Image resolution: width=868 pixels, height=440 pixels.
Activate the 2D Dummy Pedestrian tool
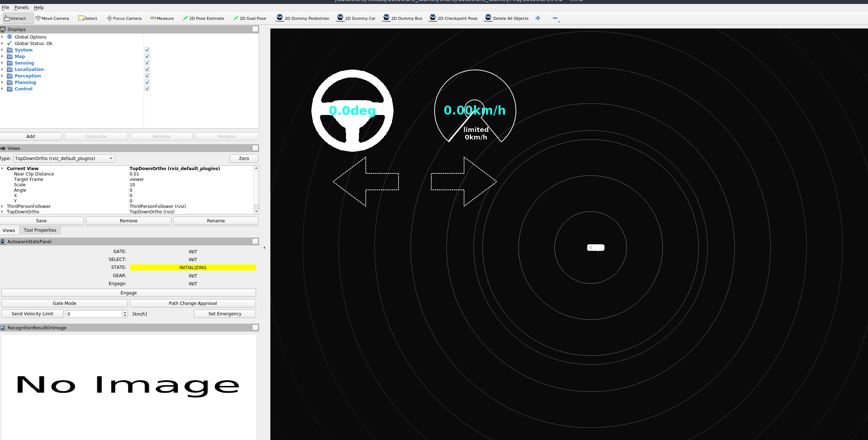click(x=303, y=18)
